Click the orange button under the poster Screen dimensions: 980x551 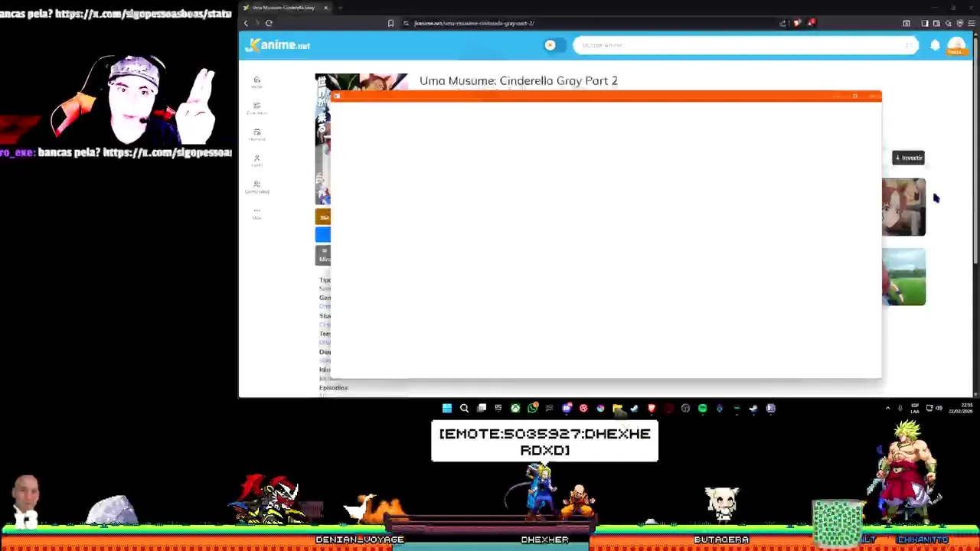pyautogui.click(x=322, y=217)
